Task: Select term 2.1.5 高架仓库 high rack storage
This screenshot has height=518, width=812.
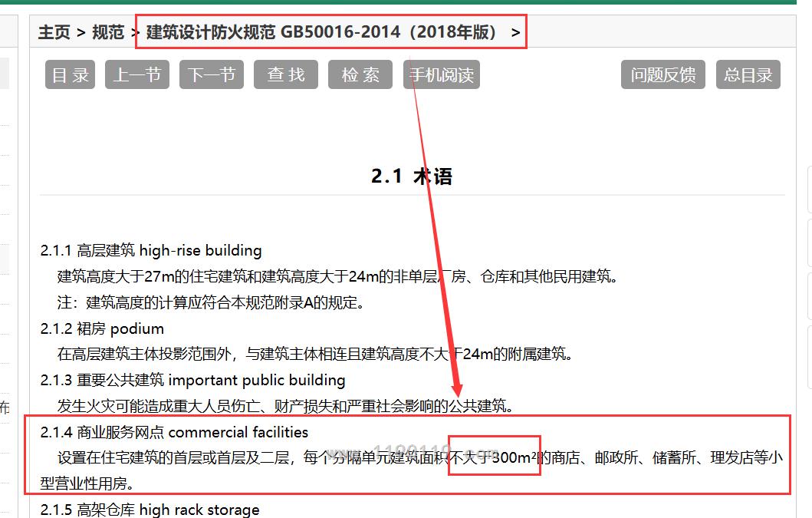Action: pyautogui.click(x=150, y=510)
